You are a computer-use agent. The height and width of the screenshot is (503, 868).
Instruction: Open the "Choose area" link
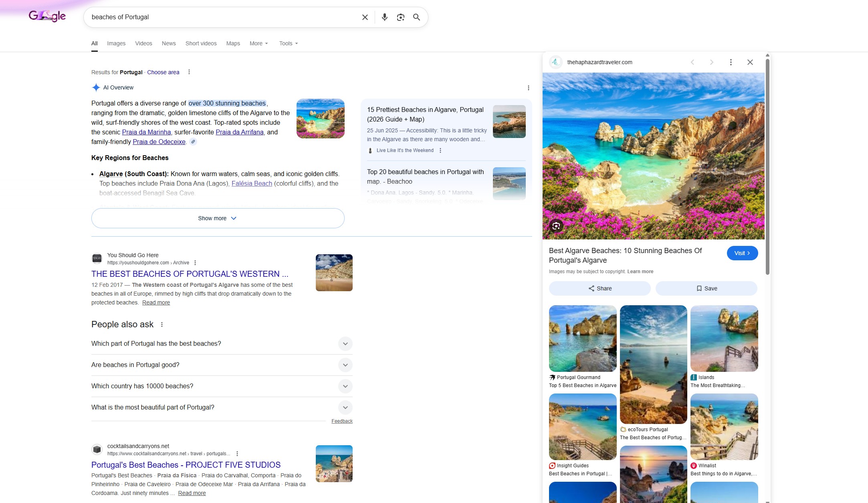tap(163, 72)
